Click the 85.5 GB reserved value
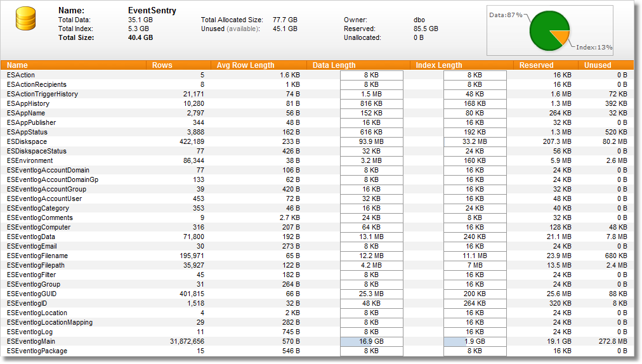The width and height of the screenshot is (642, 364). (426, 29)
